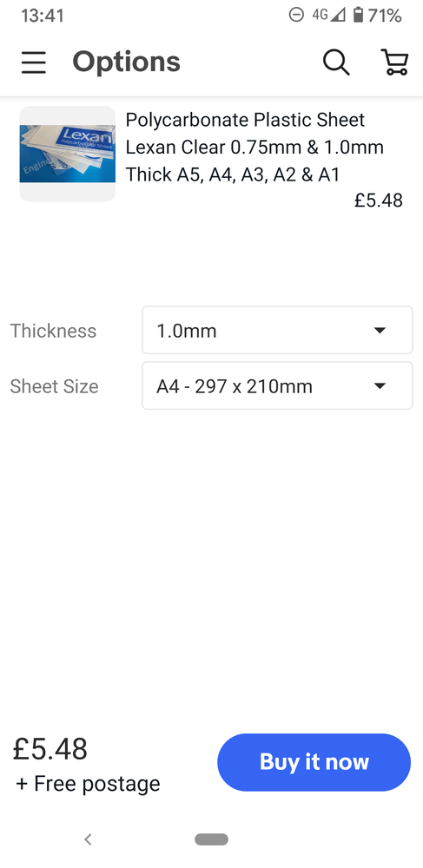Tap the do-not-disturb status icon

297,15
